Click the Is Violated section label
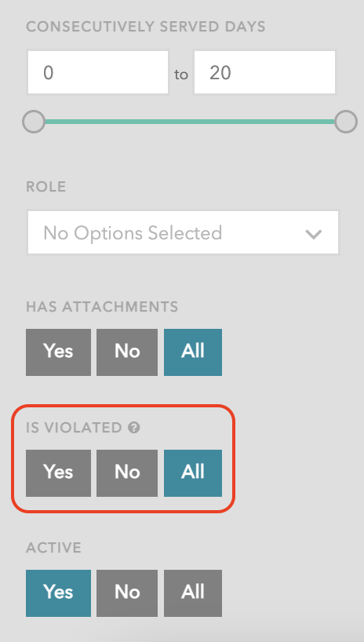The height and width of the screenshot is (642, 364). tap(74, 428)
